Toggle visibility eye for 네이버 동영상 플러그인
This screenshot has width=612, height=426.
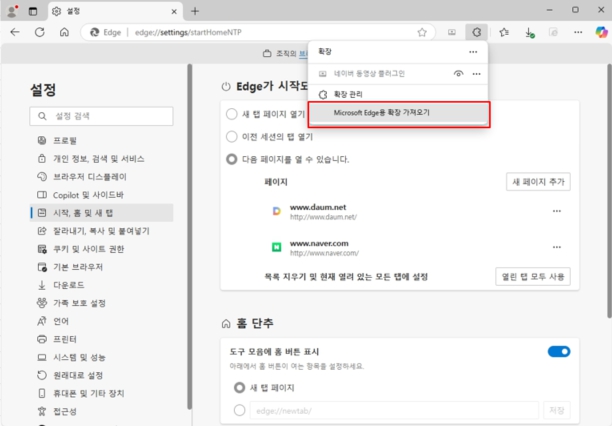[459, 73]
